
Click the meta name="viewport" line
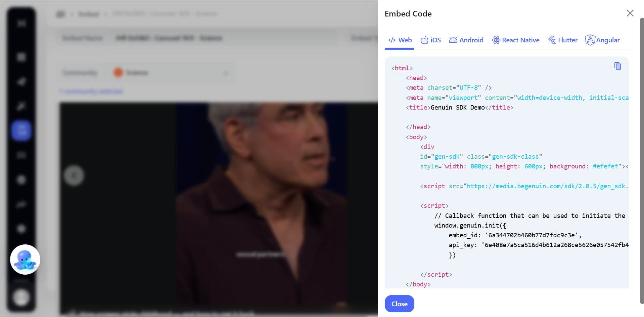517,97
